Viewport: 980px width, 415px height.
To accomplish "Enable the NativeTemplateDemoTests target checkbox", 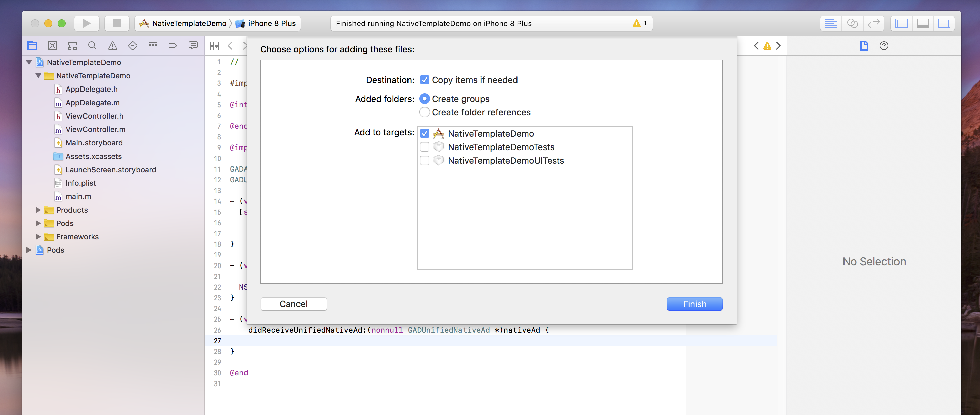I will [424, 147].
